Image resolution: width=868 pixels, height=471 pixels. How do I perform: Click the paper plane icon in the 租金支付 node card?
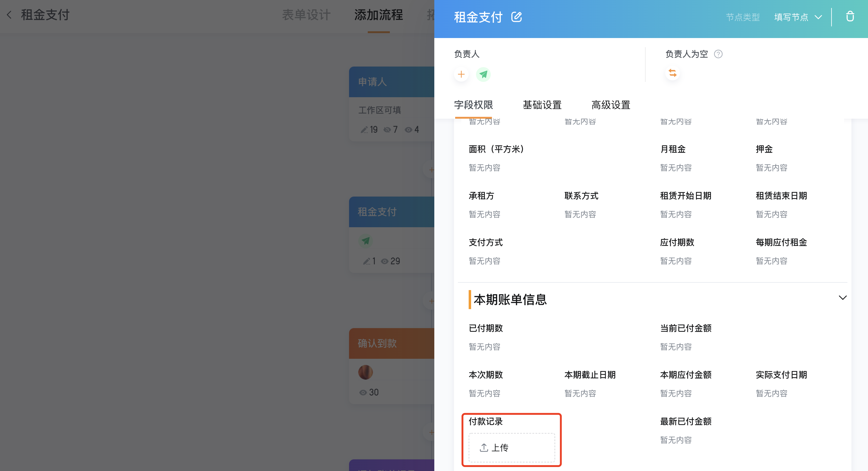coord(366,241)
